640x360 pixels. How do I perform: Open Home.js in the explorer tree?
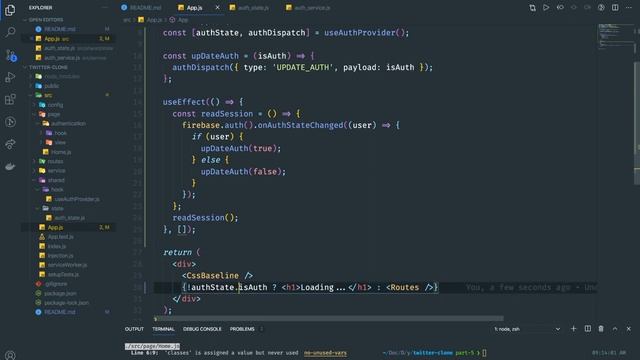pos(61,152)
